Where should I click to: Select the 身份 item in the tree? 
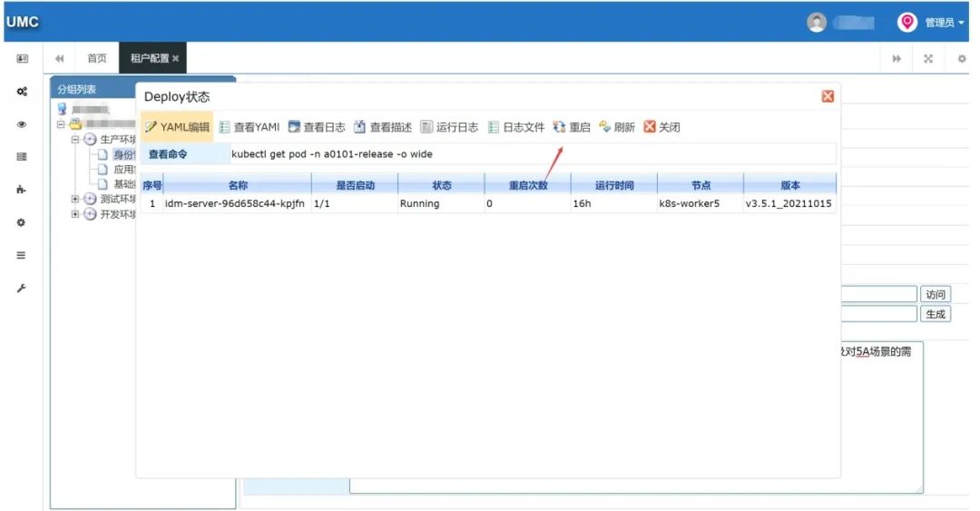123,154
